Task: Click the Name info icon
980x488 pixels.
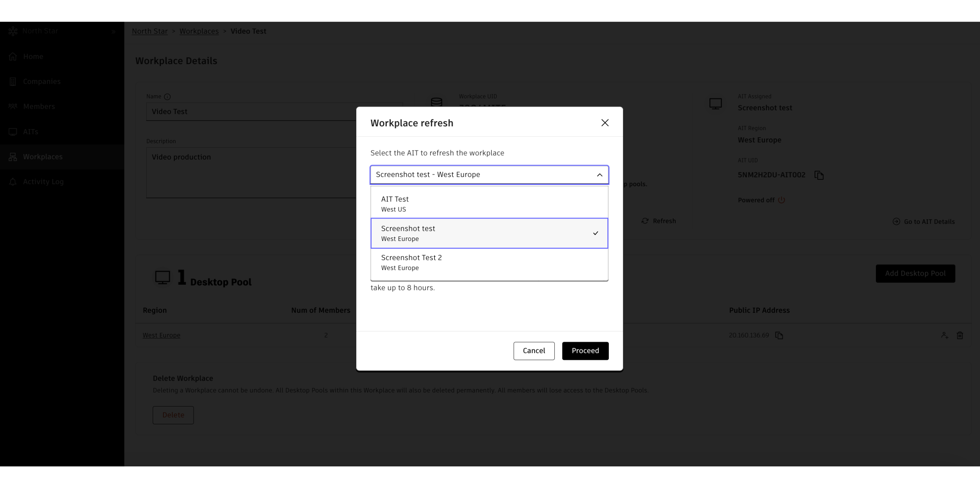Action: coord(167,97)
